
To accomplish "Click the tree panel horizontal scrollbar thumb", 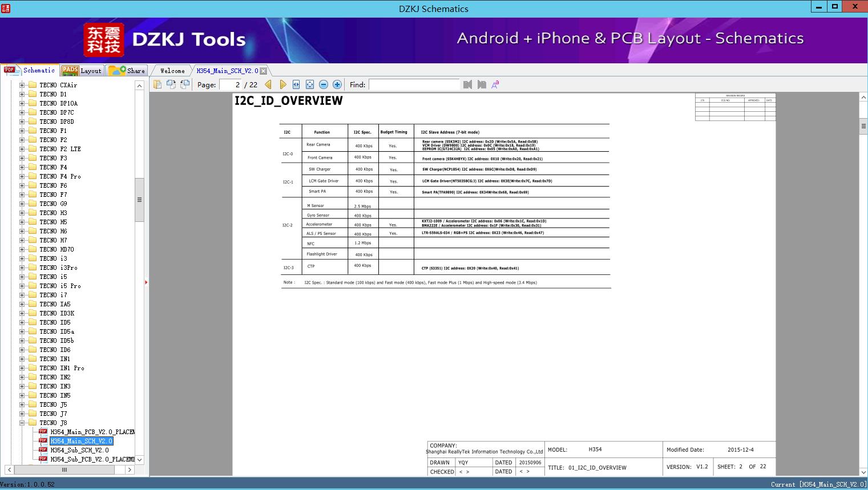I will [x=64, y=469].
